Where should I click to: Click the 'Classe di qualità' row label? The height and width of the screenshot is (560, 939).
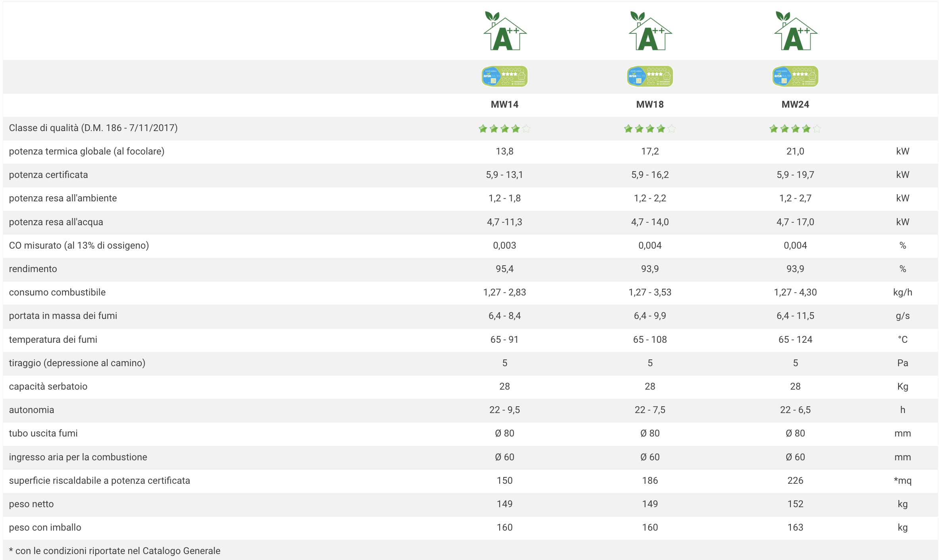pyautogui.click(x=93, y=128)
